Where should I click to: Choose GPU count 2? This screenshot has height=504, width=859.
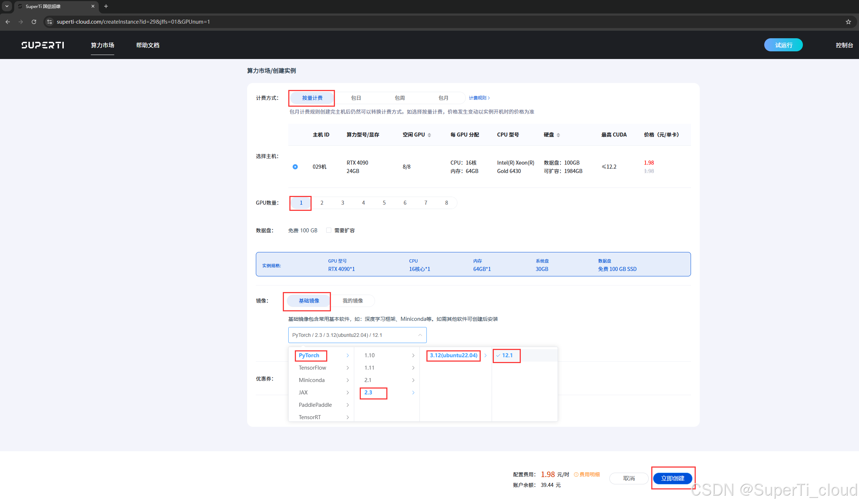pyautogui.click(x=322, y=203)
